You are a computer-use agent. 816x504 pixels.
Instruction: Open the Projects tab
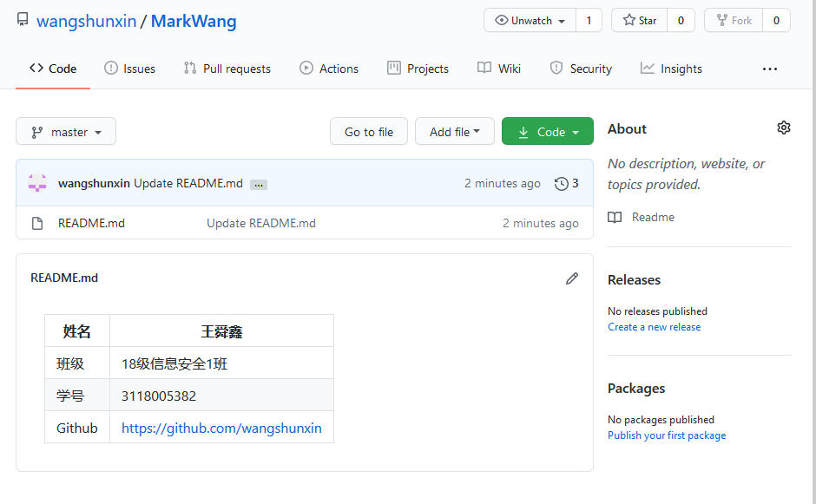tap(418, 69)
